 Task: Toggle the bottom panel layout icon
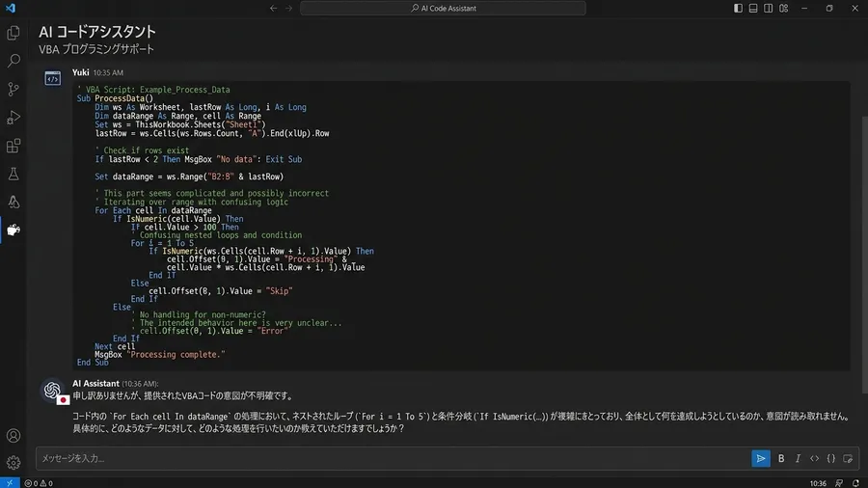pyautogui.click(x=753, y=8)
